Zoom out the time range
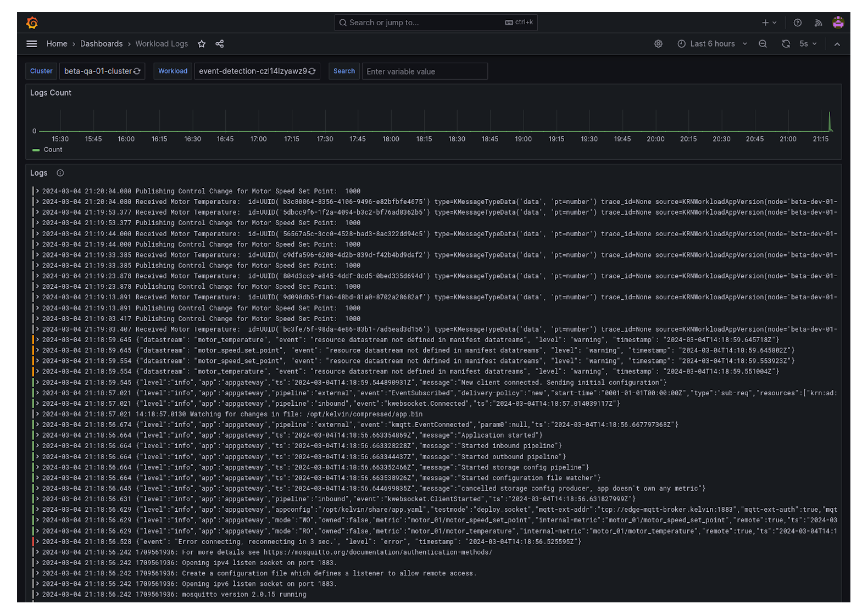868x615 pixels. [763, 44]
